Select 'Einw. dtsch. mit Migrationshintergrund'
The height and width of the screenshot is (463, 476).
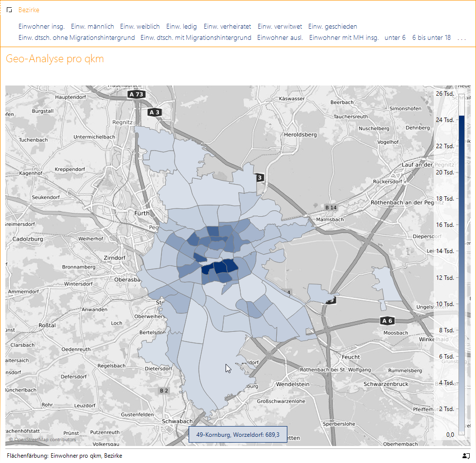[195, 38]
